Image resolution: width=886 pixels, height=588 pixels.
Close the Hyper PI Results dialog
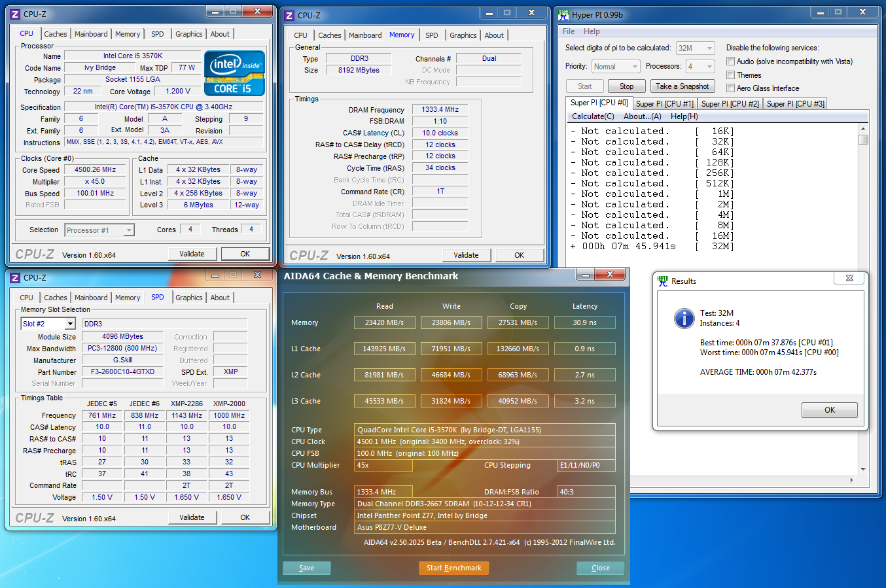(x=849, y=278)
